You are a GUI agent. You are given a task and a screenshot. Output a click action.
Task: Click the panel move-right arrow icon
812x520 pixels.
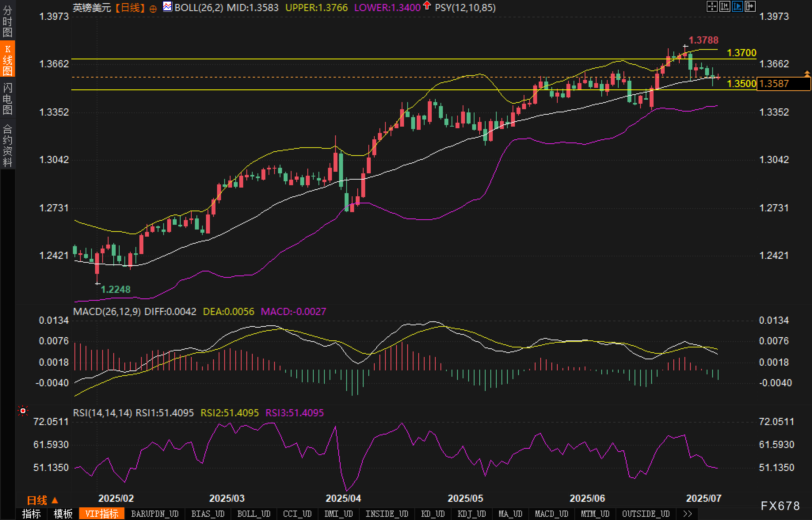[x=750, y=6]
